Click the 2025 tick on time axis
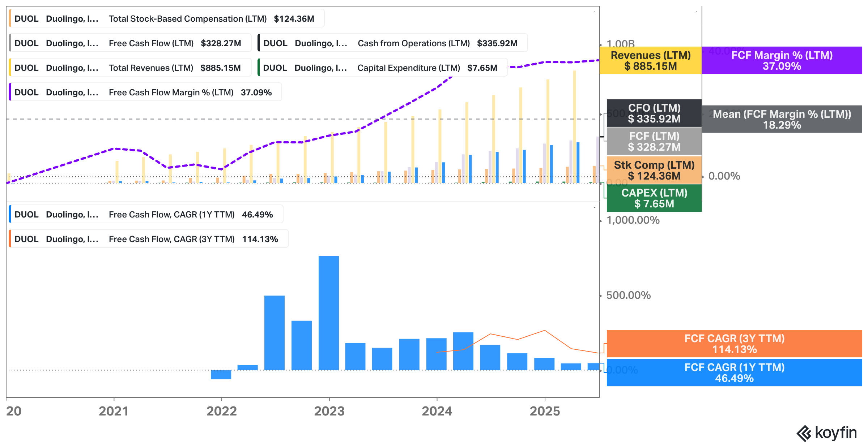 click(545, 411)
